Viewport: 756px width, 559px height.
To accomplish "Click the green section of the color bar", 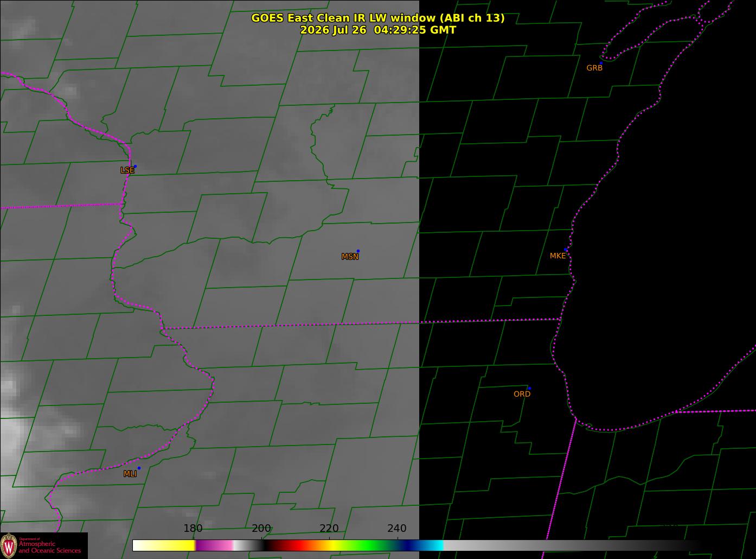I will tap(369, 545).
